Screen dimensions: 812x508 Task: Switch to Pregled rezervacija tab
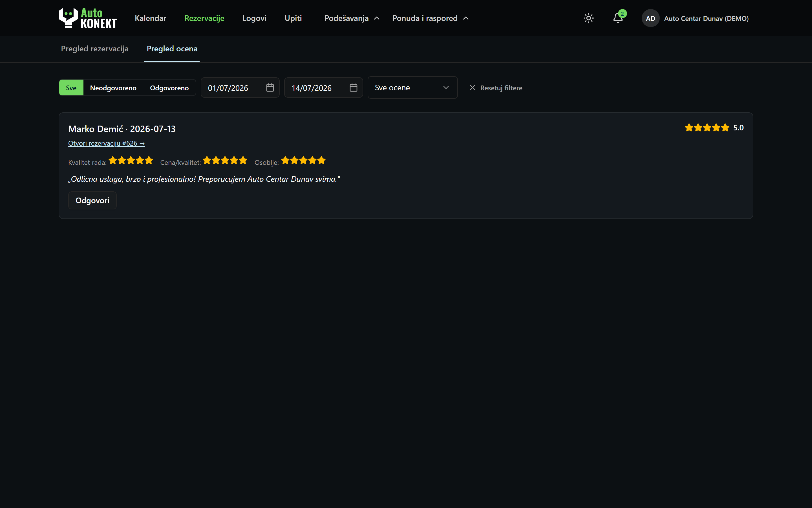pyautogui.click(x=95, y=49)
